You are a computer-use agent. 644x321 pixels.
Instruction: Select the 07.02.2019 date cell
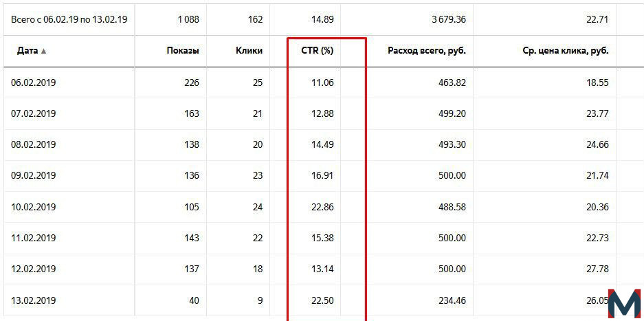pos(33,113)
